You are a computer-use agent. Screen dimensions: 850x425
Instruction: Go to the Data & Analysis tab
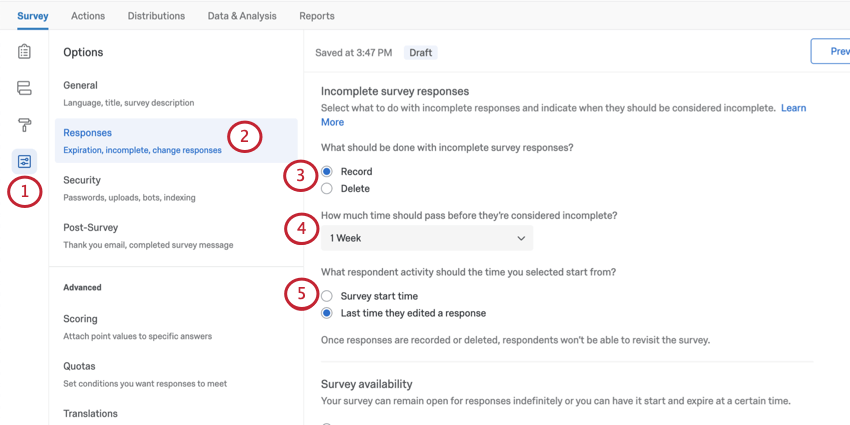(x=242, y=16)
